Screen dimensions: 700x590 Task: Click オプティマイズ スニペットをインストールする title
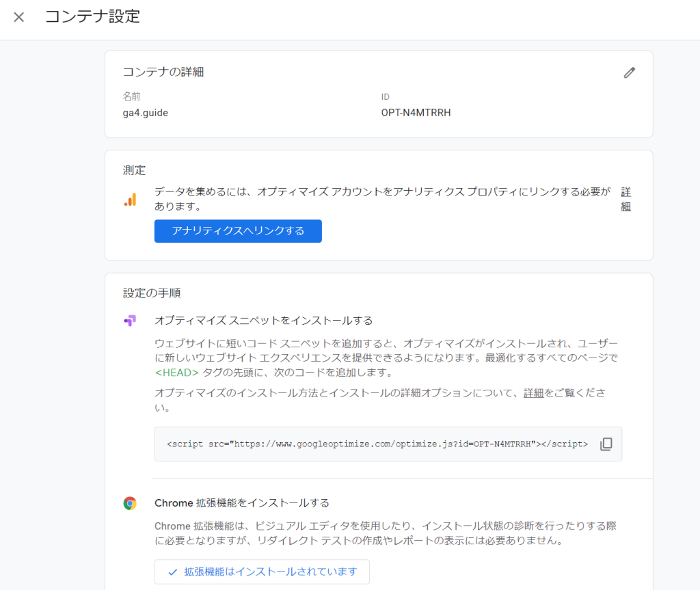click(x=263, y=321)
